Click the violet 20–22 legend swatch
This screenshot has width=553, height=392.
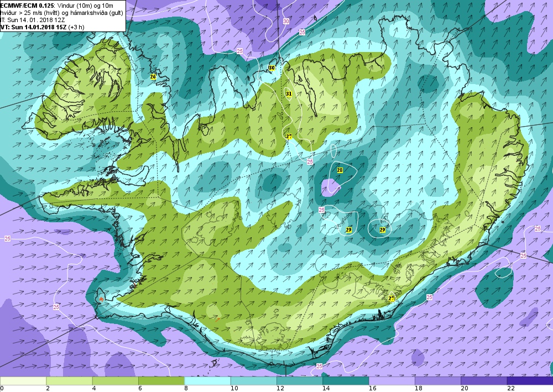[484, 381]
